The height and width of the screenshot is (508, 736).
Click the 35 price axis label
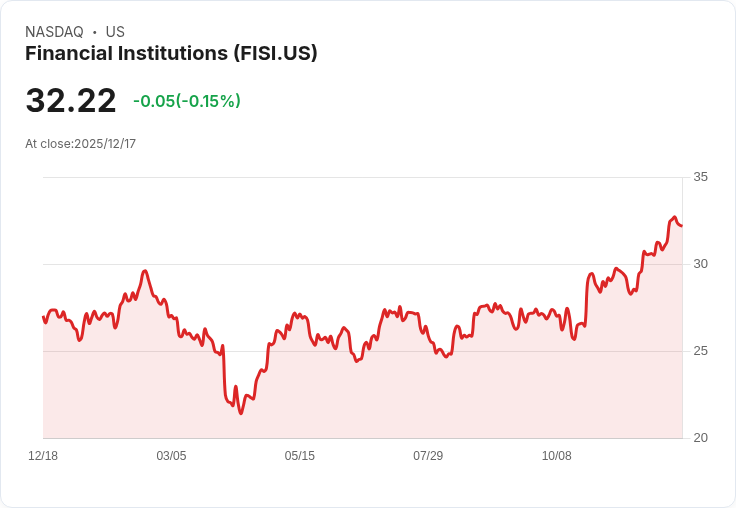point(700,177)
